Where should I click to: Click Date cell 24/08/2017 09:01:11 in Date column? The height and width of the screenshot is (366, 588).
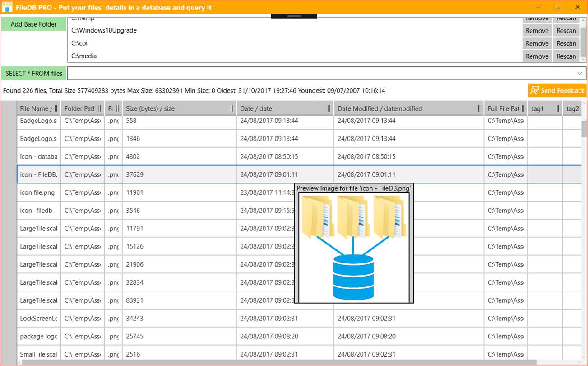285,174
